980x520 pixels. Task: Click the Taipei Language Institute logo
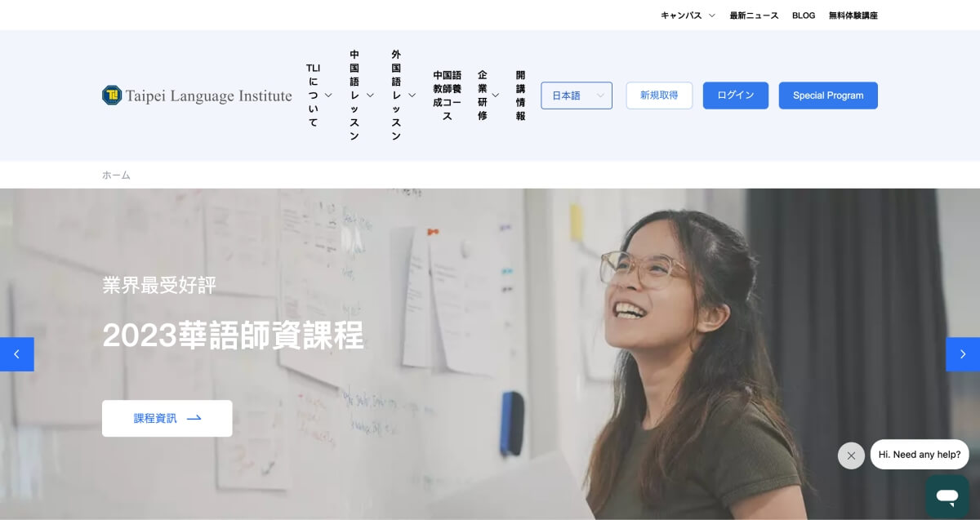click(x=197, y=96)
